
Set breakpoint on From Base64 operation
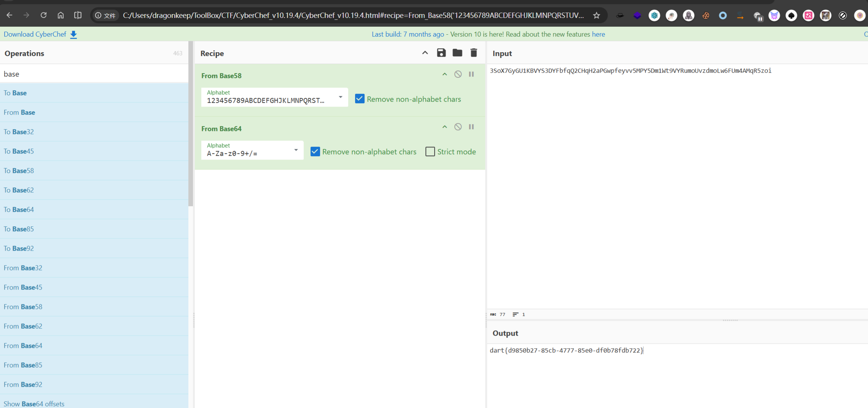[471, 127]
